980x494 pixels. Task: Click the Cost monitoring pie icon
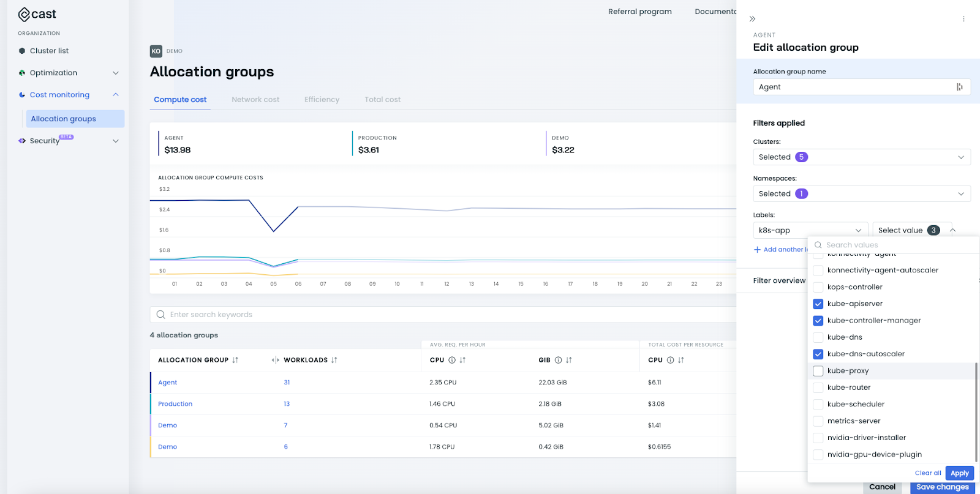click(22, 95)
